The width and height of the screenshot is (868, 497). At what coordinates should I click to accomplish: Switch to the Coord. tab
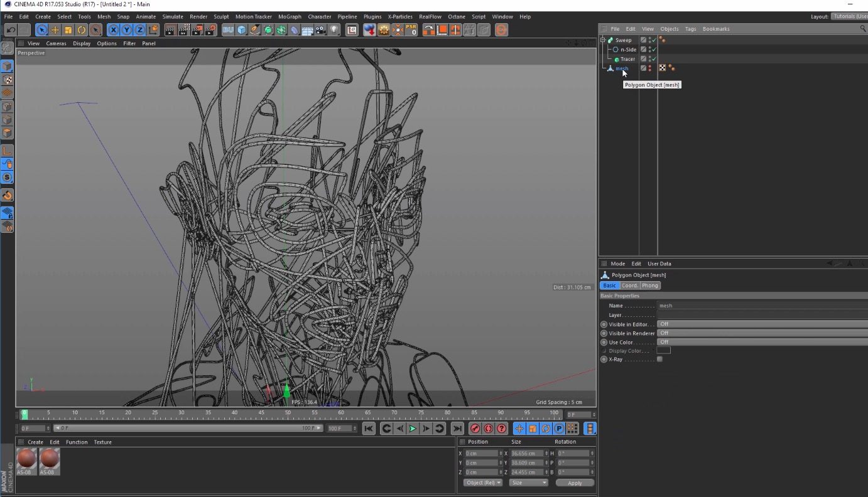pyautogui.click(x=629, y=286)
